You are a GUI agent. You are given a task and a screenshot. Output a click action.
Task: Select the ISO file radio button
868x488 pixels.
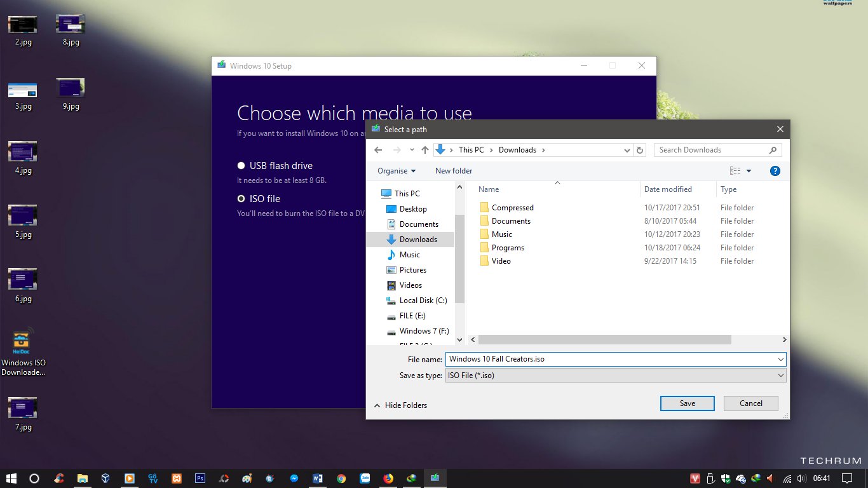[241, 199]
